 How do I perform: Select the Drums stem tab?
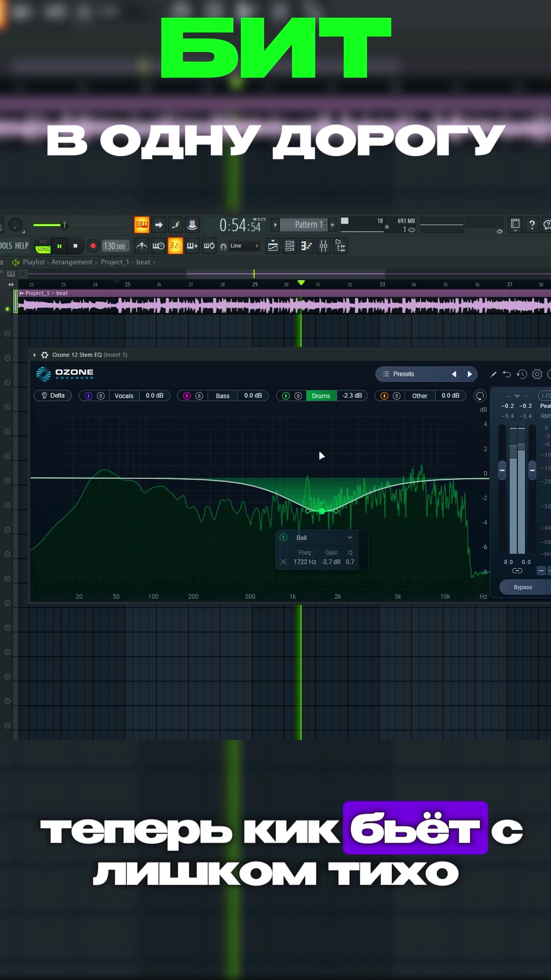click(321, 396)
